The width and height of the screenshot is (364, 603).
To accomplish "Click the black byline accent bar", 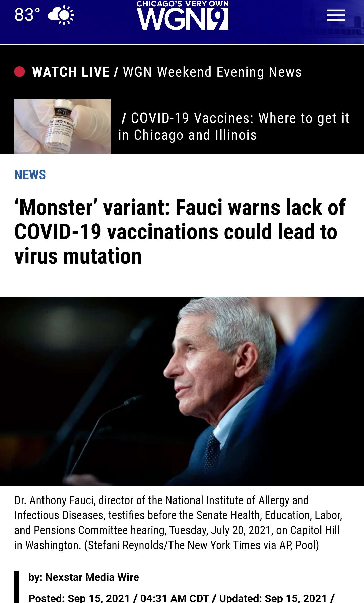I will [16, 587].
